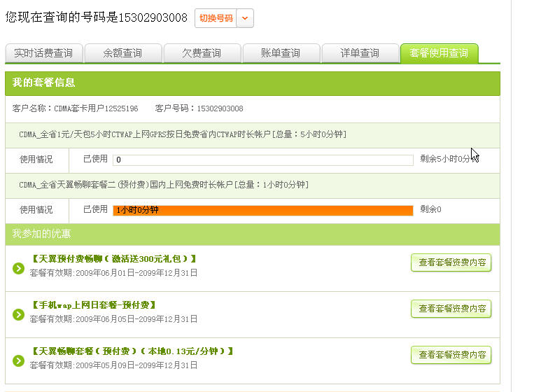Open the 详单查询 tab
Image resolution: width=534 pixels, height=392 pixels.
(360, 53)
